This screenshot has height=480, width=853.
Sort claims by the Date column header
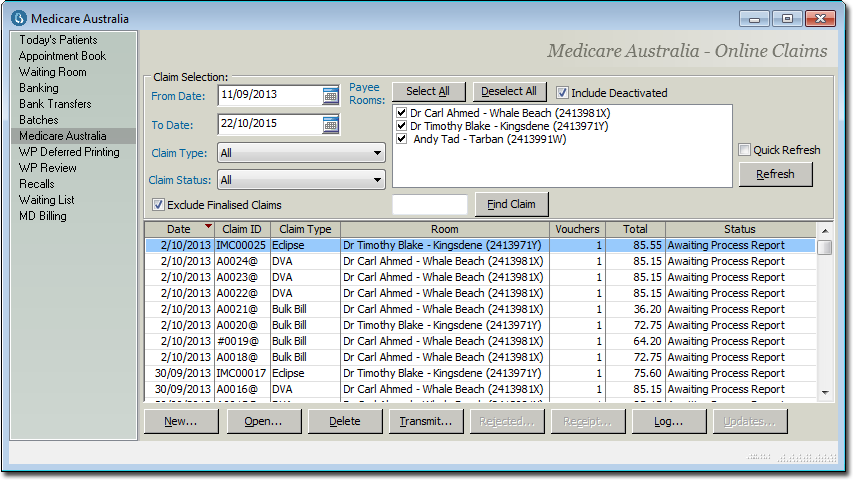178,229
